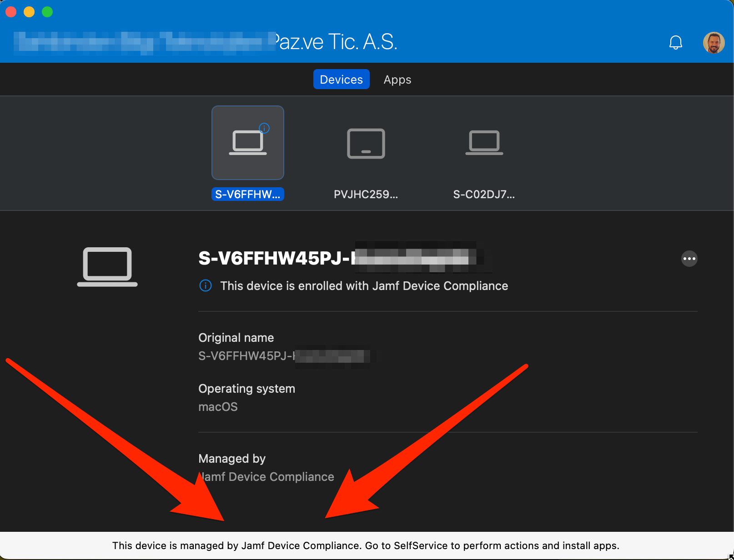
Task: Click the Original name label
Action: (236, 338)
